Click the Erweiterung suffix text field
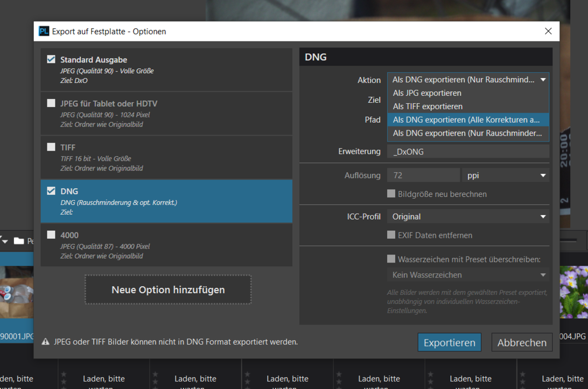Screen dimensions: 588x389 click(x=467, y=152)
